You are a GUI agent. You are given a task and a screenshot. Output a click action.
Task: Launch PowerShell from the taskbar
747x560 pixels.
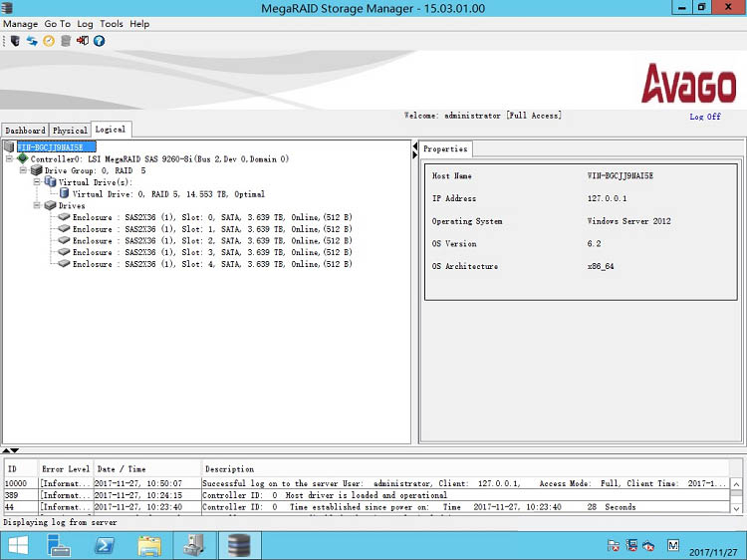click(105, 545)
